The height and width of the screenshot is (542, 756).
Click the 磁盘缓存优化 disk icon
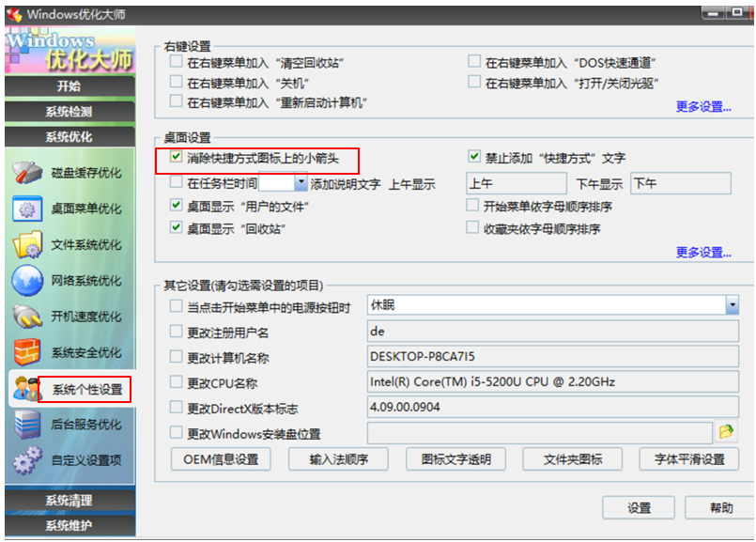(x=27, y=173)
